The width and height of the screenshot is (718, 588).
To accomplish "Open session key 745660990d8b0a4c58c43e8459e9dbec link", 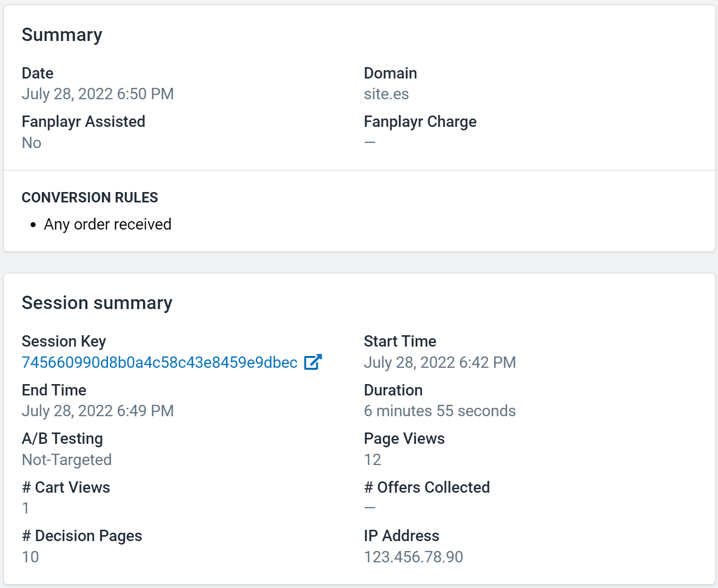I will pos(160,362).
